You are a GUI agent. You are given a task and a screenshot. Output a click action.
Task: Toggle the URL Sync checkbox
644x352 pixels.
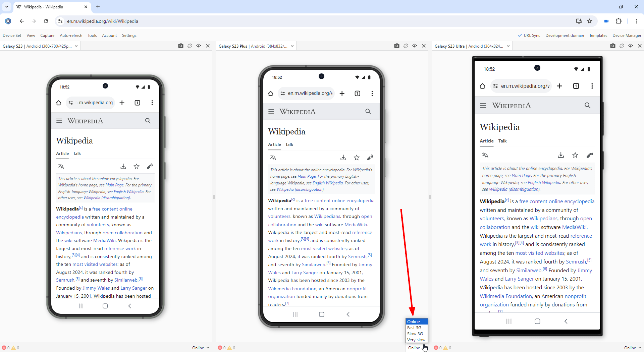point(529,35)
